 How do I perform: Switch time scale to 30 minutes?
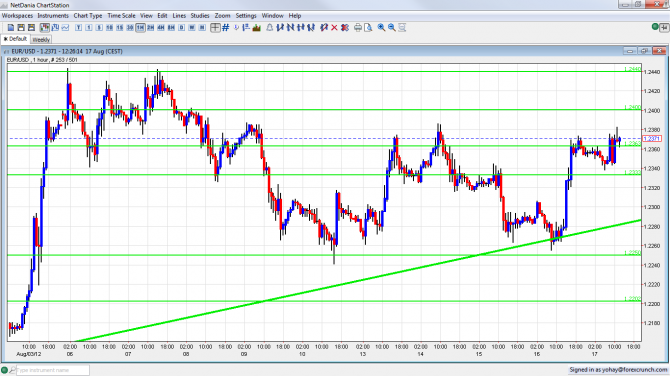[130, 27]
